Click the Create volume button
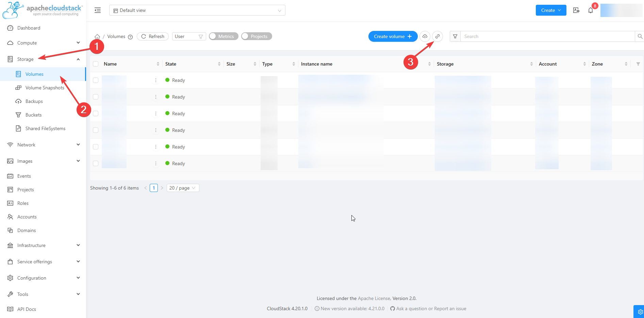This screenshot has height=318, width=644. click(x=393, y=36)
